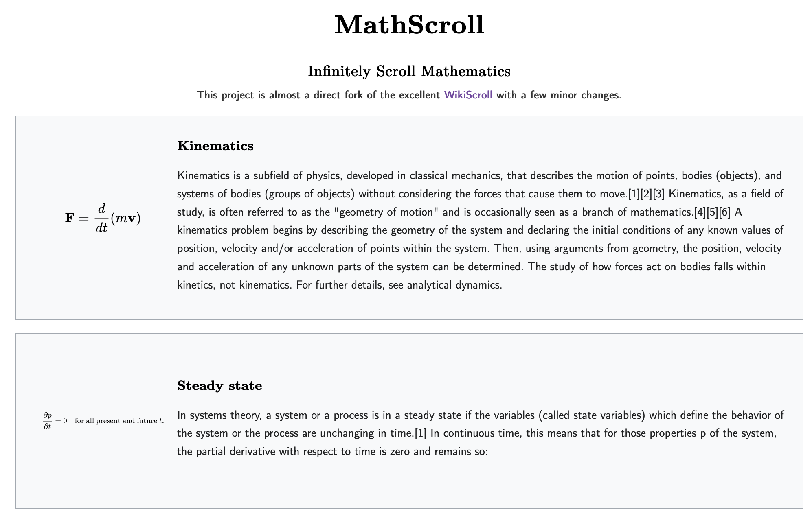Click citation [4] in the Kinematics paragraph
Viewport: 812px width, 516px height.
[x=700, y=212]
